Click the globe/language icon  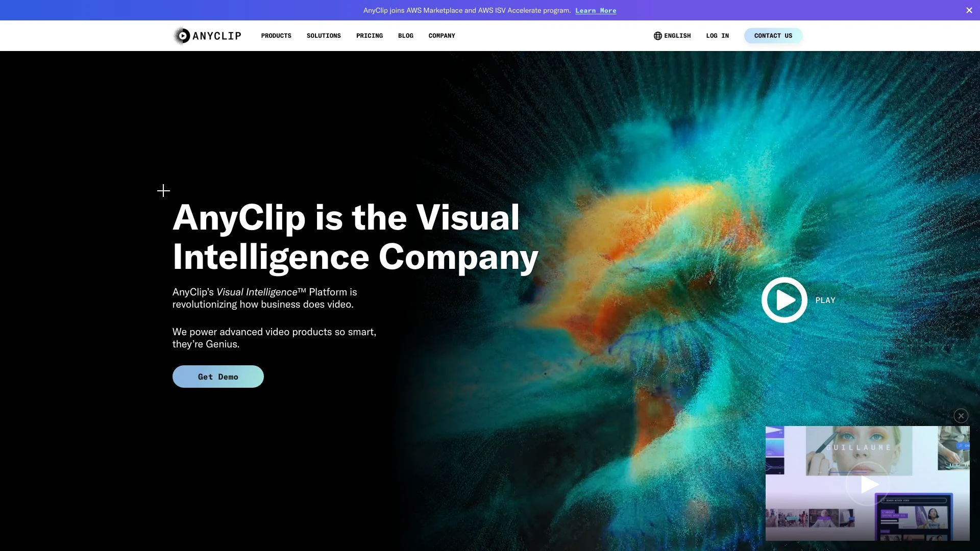(657, 36)
